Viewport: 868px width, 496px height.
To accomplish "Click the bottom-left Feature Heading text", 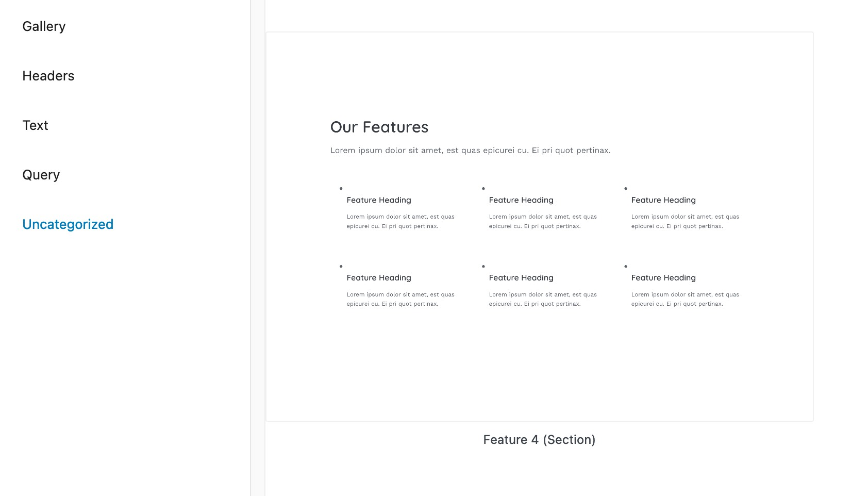I will pos(379,277).
